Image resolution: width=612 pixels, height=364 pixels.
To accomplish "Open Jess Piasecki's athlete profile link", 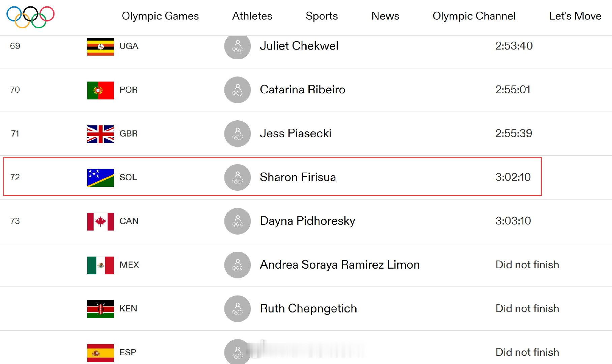I will (295, 133).
